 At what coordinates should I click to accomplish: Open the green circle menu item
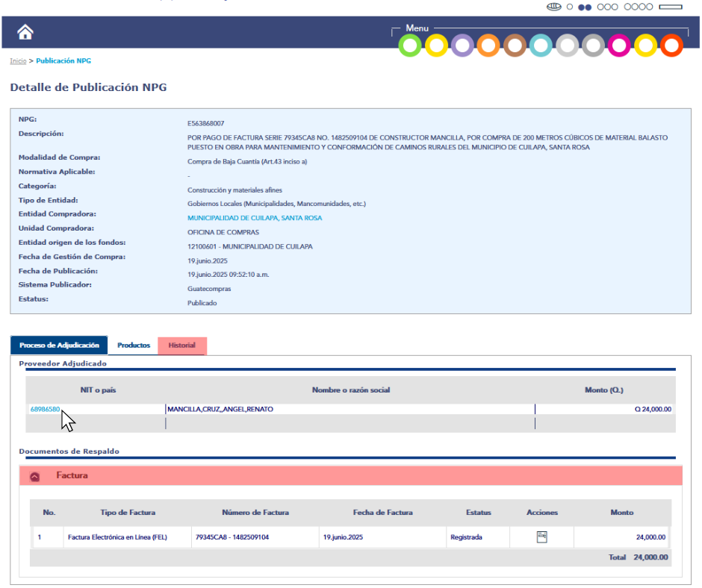[x=410, y=46]
